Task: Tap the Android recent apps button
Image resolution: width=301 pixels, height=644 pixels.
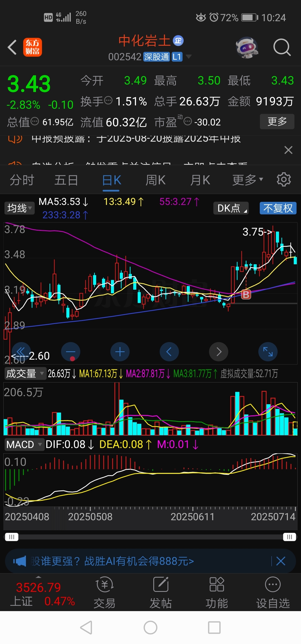Action: click(x=214, y=628)
